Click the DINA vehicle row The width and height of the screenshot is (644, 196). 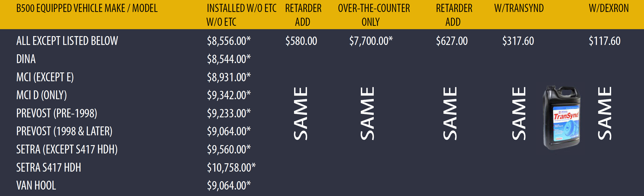click(x=26, y=59)
